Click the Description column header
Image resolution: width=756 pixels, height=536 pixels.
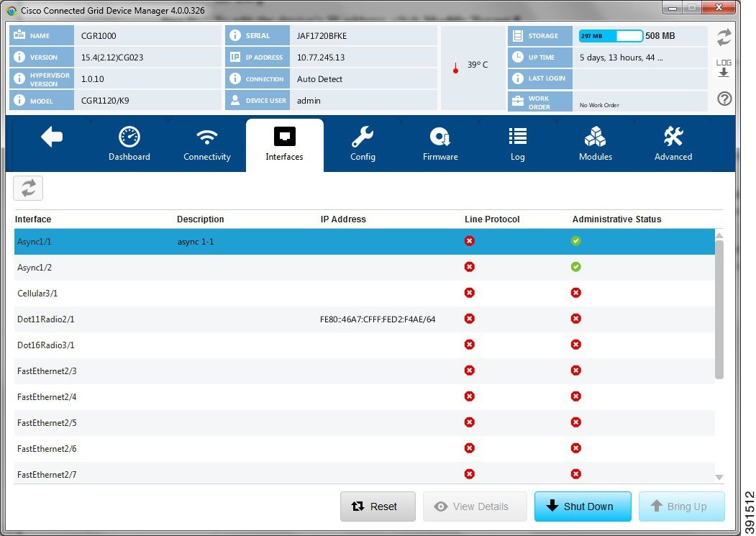click(201, 219)
